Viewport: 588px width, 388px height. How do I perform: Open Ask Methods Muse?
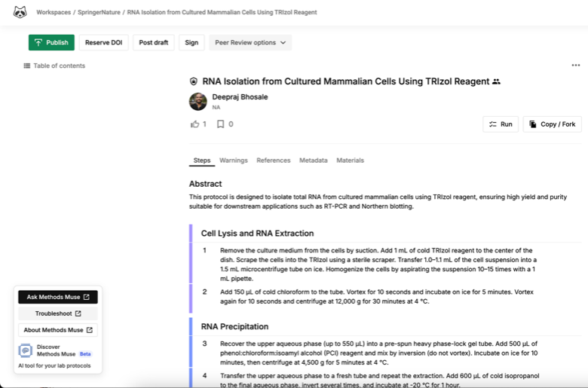point(58,297)
